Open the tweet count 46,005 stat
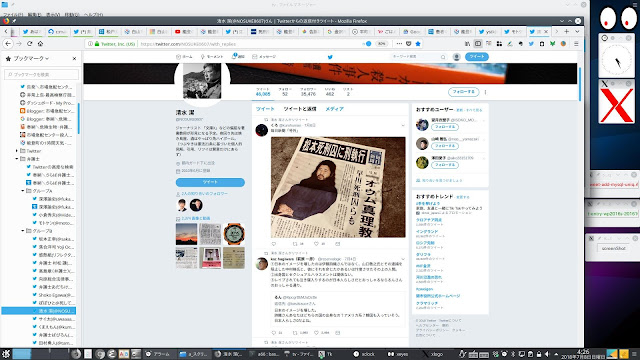This screenshot has width=640, height=360. click(x=263, y=92)
